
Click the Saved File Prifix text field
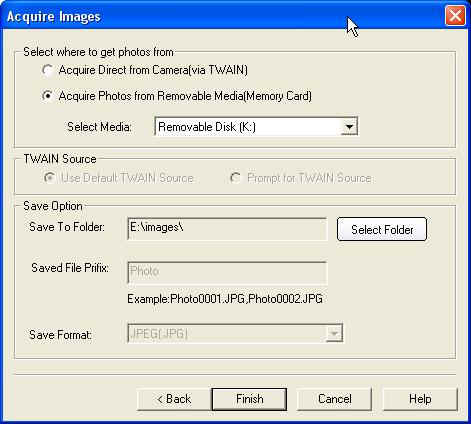tap(227, 272)
